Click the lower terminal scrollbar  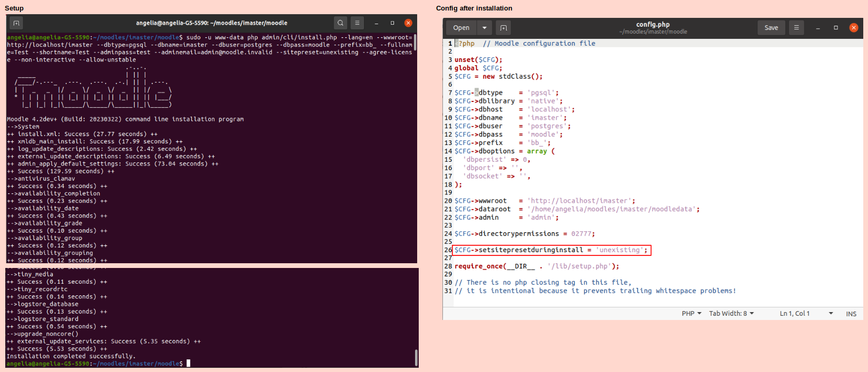pyautogui.click(x=416, y=358)
